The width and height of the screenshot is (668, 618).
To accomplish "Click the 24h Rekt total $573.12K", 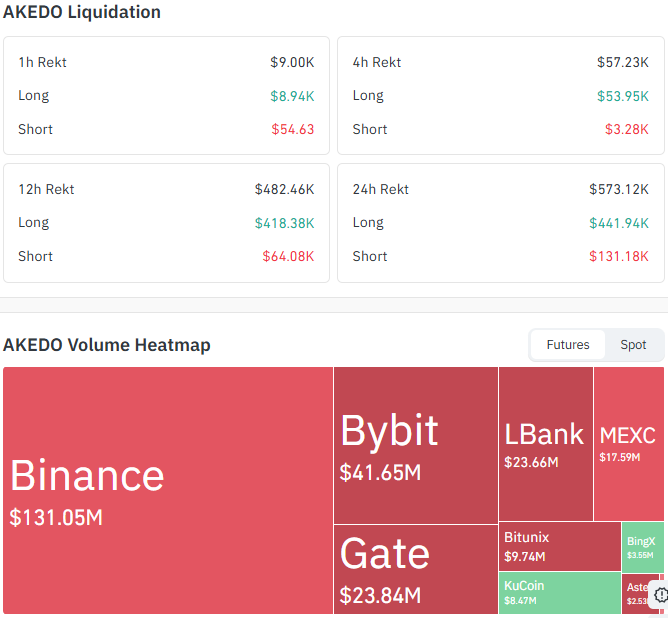I will tap(619, 189).
